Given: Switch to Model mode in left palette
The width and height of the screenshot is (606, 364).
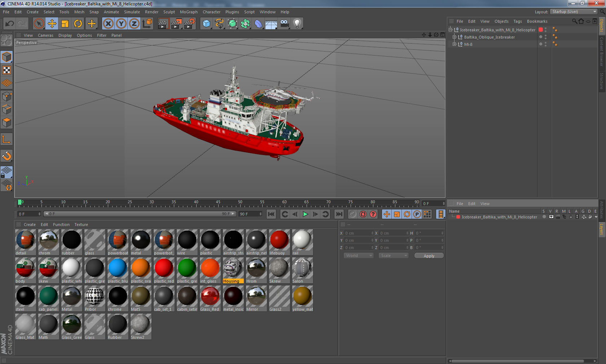Looking at the screenshot, I should (x=6, y=57).
